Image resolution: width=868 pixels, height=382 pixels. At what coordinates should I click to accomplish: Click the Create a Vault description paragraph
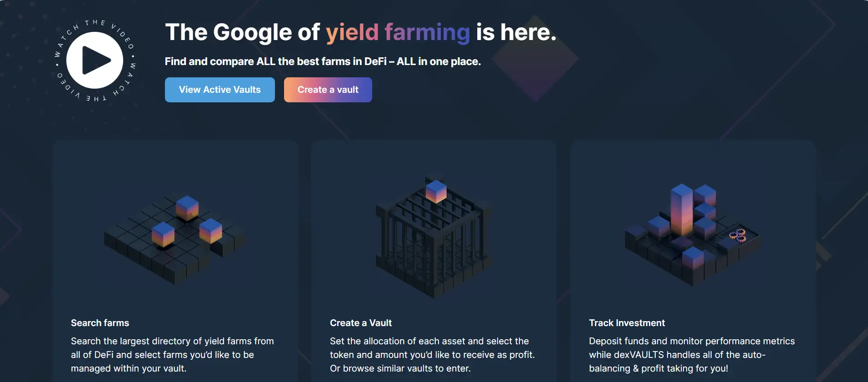432,355
